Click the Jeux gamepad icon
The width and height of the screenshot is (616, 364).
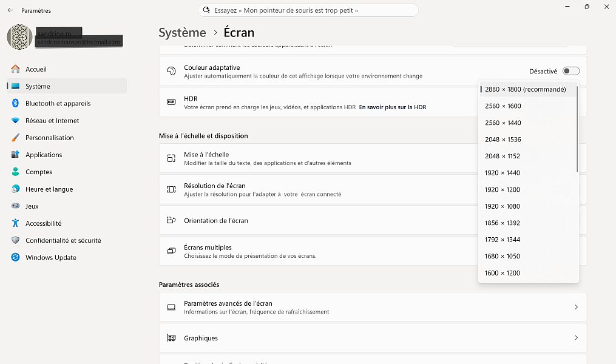(x=15, y=206)
